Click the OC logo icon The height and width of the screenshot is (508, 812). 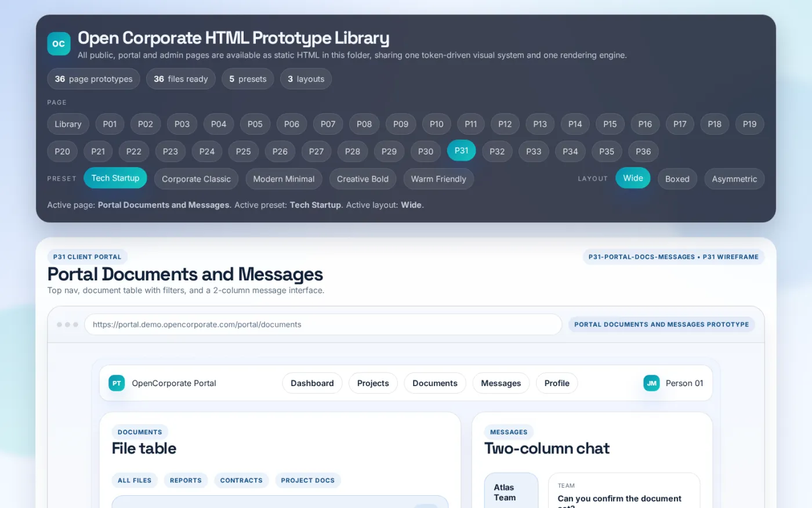tap(59, 44)
